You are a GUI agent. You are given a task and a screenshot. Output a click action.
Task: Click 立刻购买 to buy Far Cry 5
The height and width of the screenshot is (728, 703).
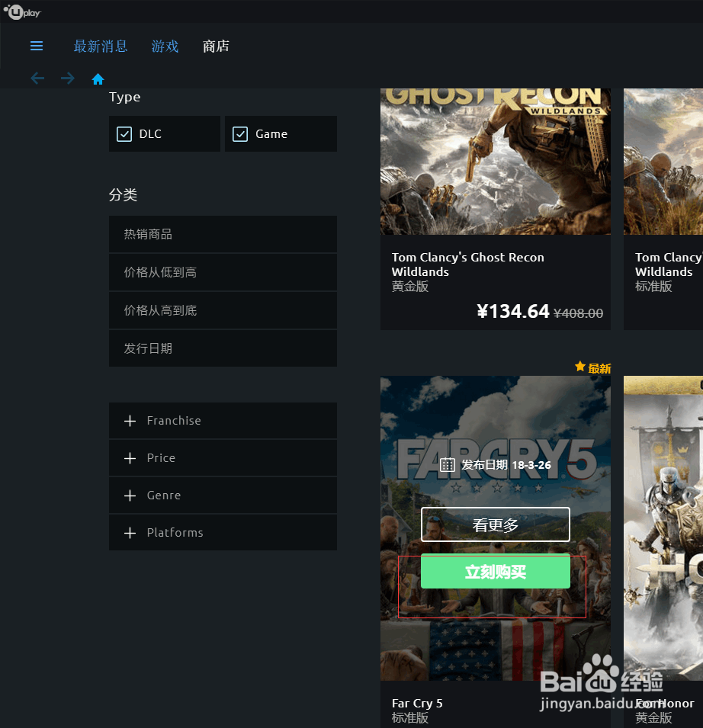(496, 572)
